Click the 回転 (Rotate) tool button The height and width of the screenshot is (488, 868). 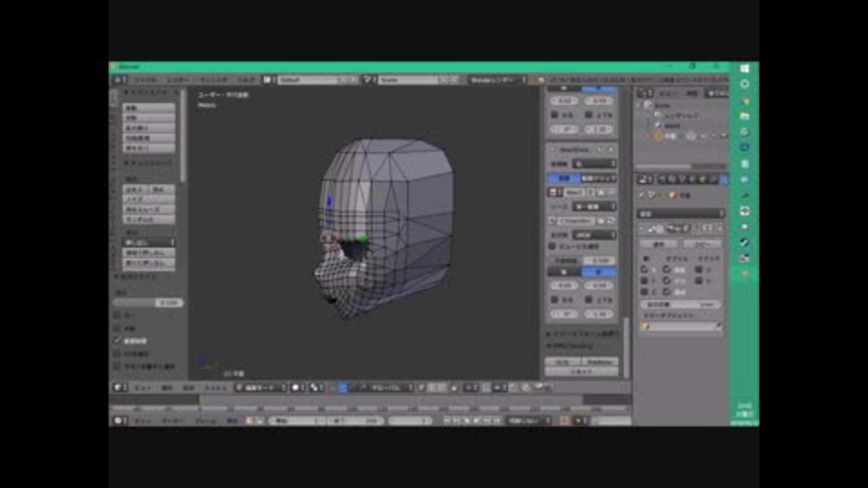148,117
